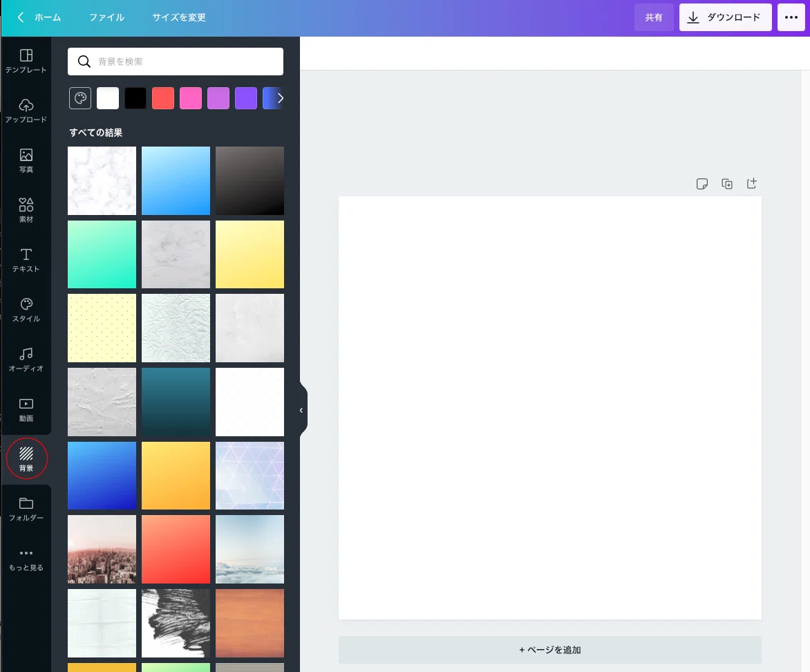Select the triangle pattern pastel background
810x672 pixels.
[249, 476]
